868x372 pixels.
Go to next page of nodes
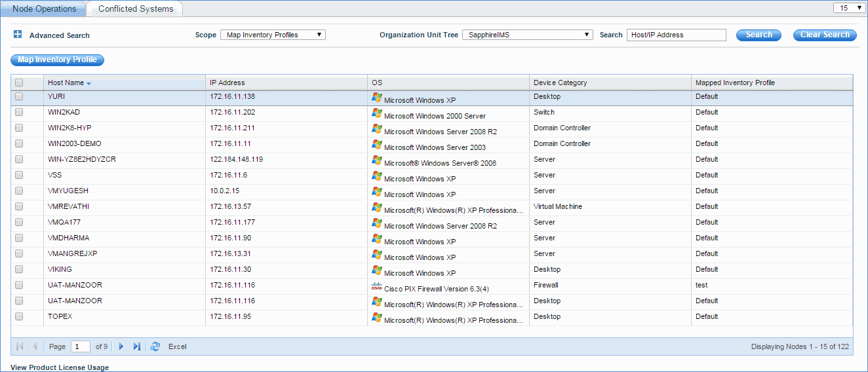121,346
